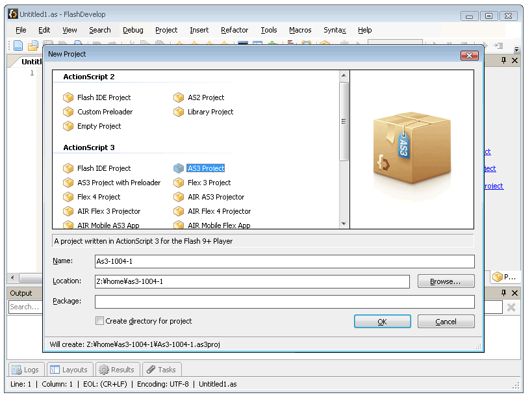This screenshot has width=532, height=397.
Task: Select ActionScript 2 Flash IDE Project template icon
Action: [68, 97]
